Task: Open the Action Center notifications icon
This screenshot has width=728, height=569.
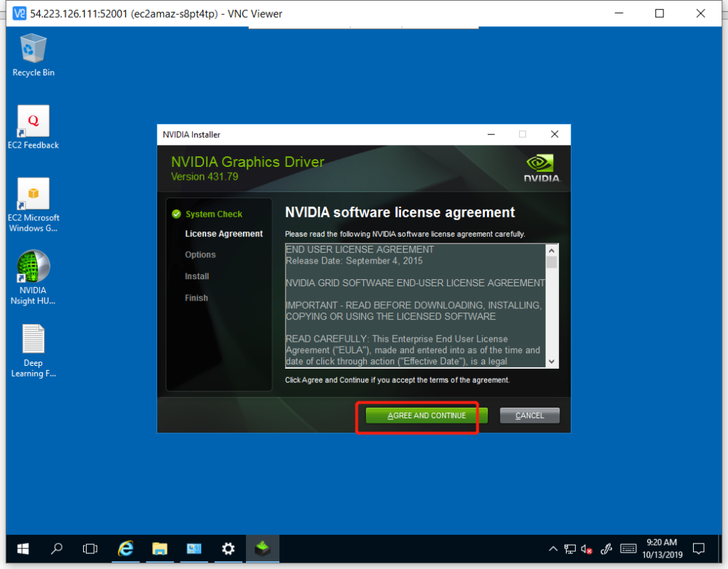Action: pos(698,548)
